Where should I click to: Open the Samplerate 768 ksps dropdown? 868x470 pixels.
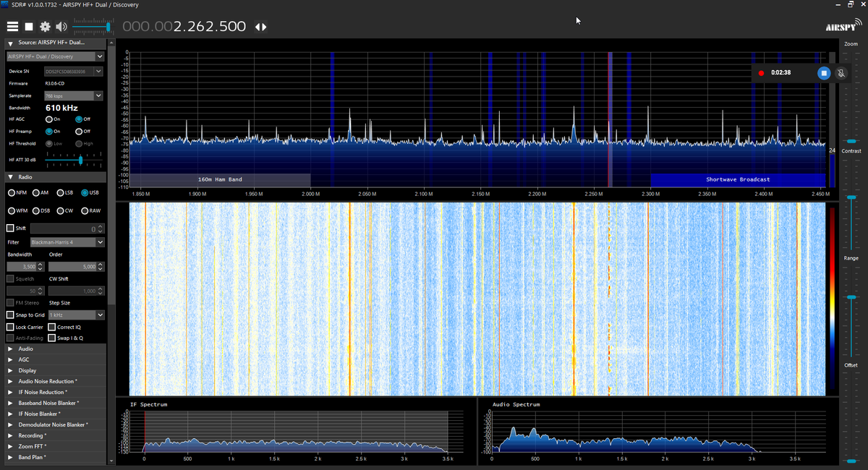point(74,95)
